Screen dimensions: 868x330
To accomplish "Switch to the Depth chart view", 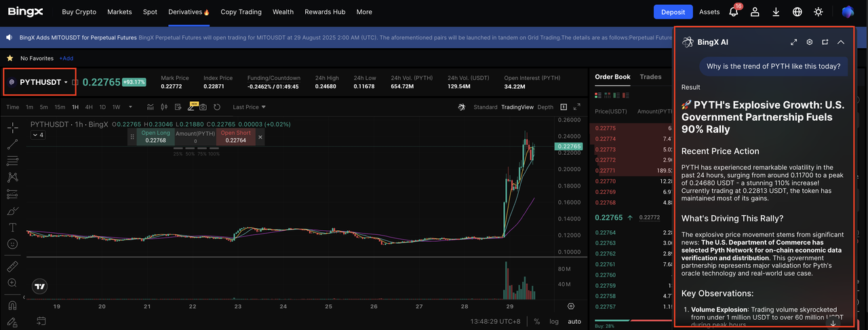I will click(545, 107).
